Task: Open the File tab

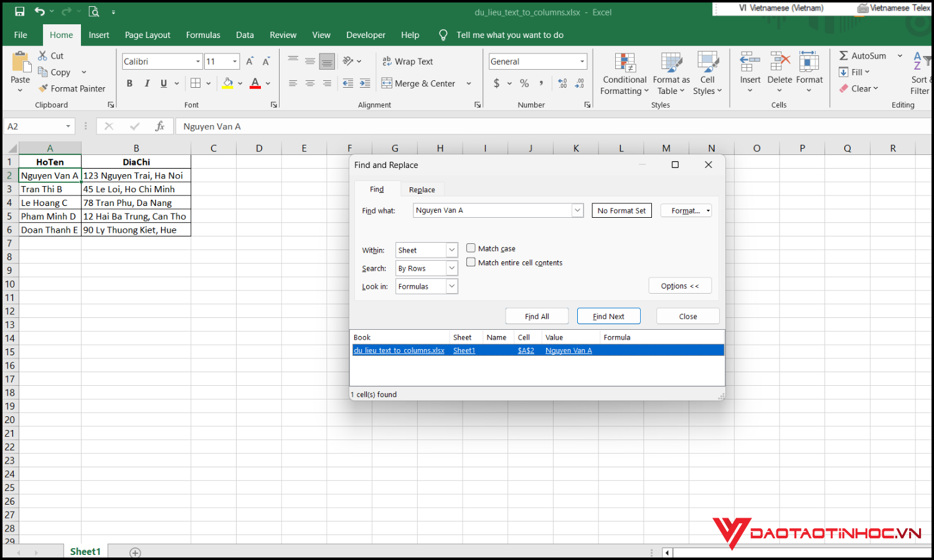Action: pos(21,35)
